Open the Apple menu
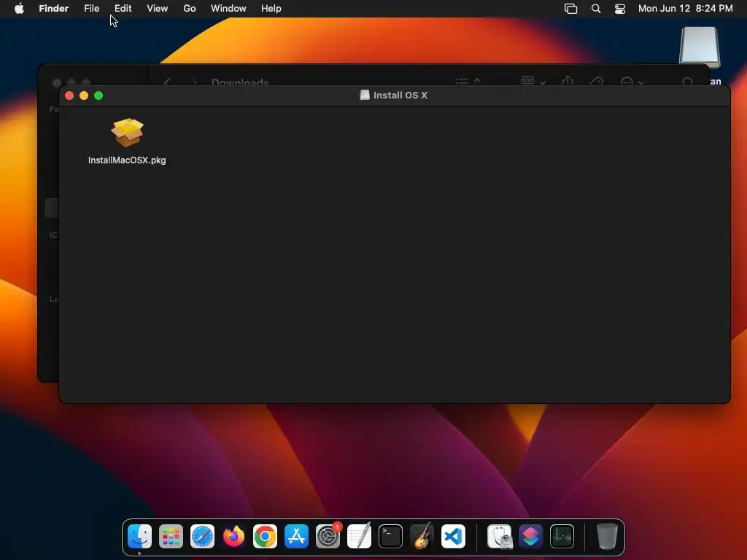The height and width of the screenshot is (560, 747). [19, 9]
